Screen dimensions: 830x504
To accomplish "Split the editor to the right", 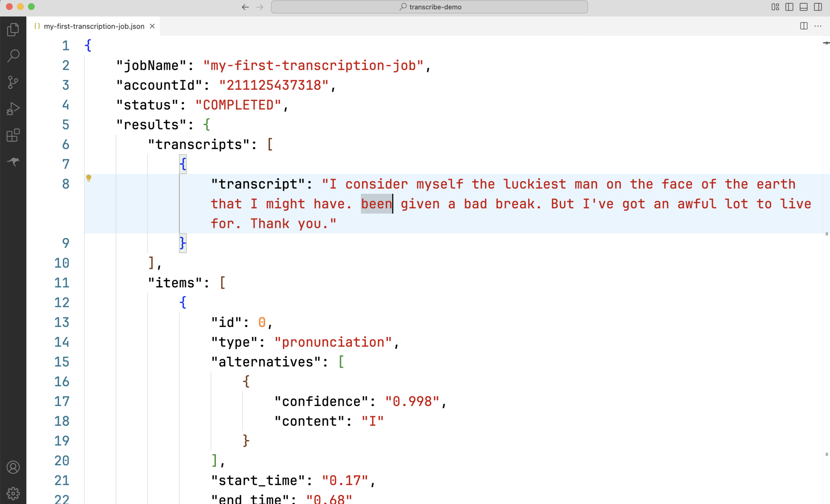I will [x=803, y=26].
